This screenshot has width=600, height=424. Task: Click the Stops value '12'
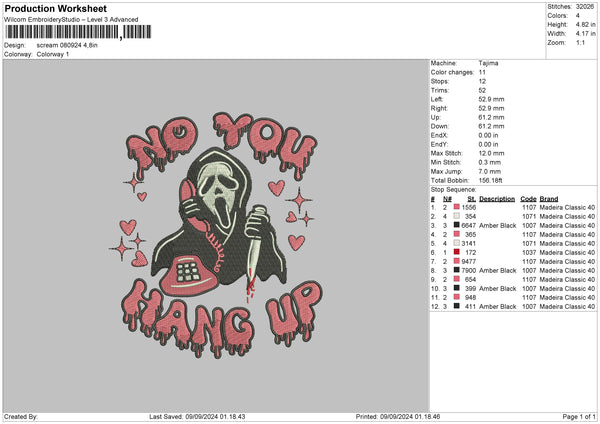coord(482,82)
